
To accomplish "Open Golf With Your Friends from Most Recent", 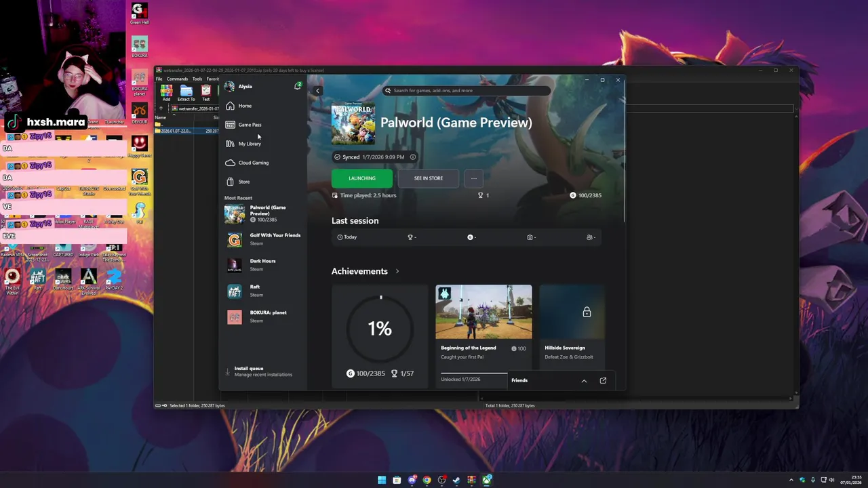I will point(264,239).
